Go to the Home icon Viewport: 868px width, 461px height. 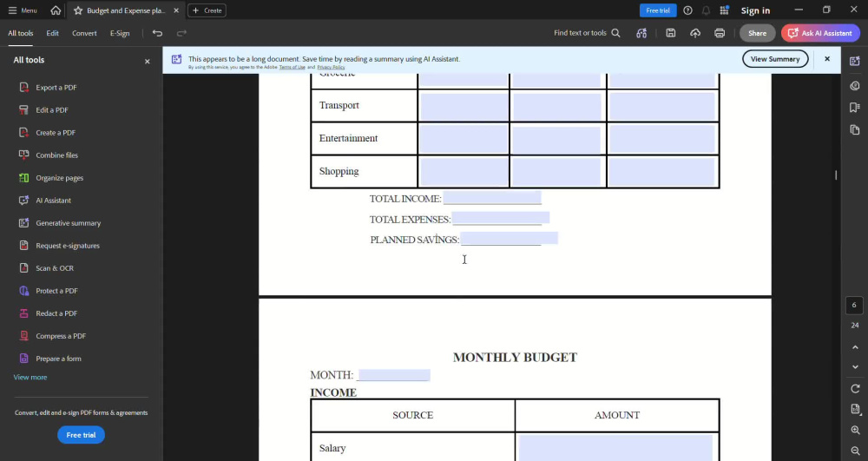56,10
